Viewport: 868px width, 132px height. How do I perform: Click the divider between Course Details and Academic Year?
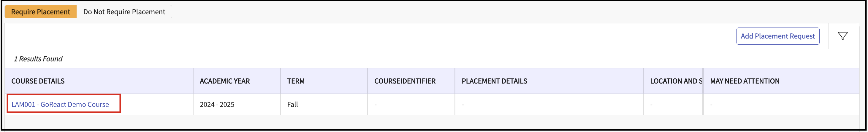[x=193, y=81]
